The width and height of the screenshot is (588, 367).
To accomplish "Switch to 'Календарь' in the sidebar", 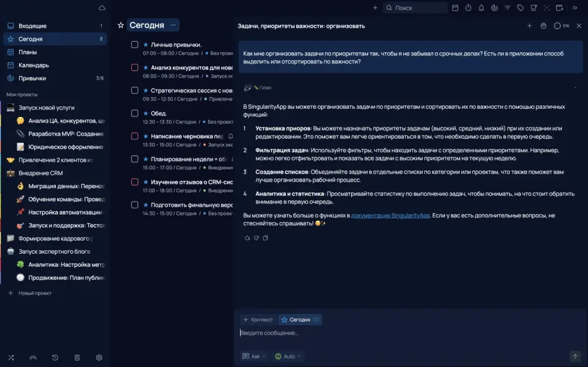I will pos(34,65).
